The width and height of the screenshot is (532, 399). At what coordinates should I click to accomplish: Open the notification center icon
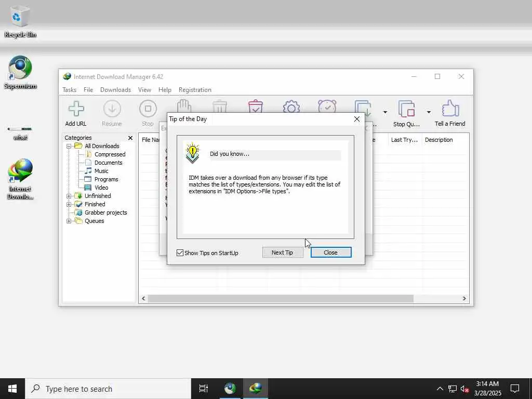pos(515,389)
